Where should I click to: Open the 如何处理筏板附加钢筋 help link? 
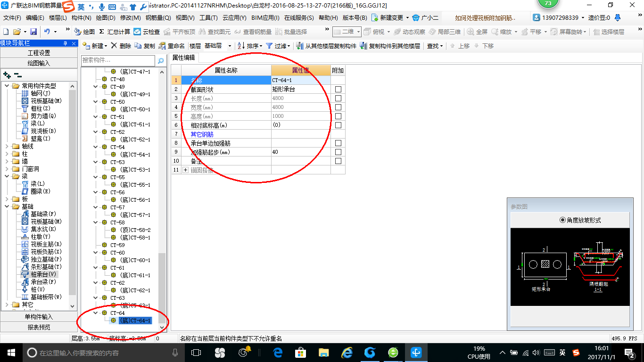click(486, 18)
